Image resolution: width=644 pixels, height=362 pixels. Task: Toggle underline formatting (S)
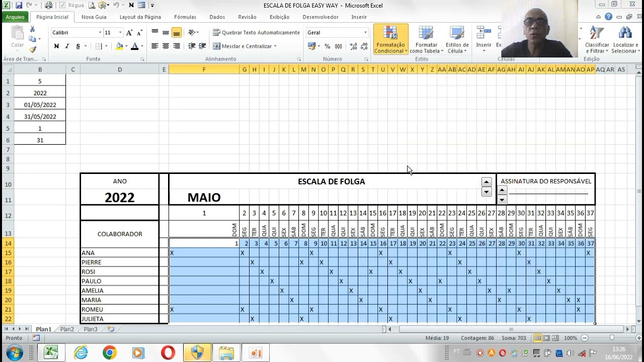78,46
